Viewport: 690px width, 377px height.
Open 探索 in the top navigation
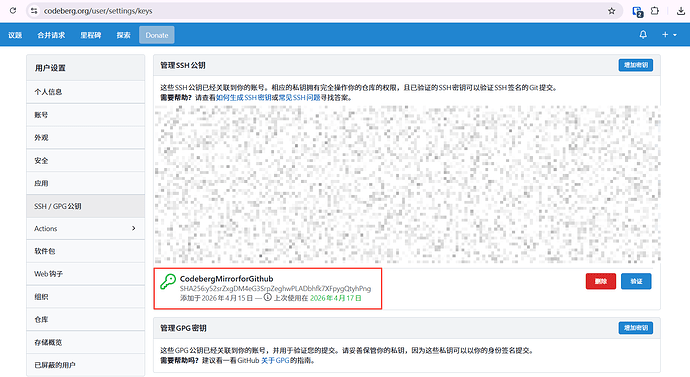coord(124,35)
